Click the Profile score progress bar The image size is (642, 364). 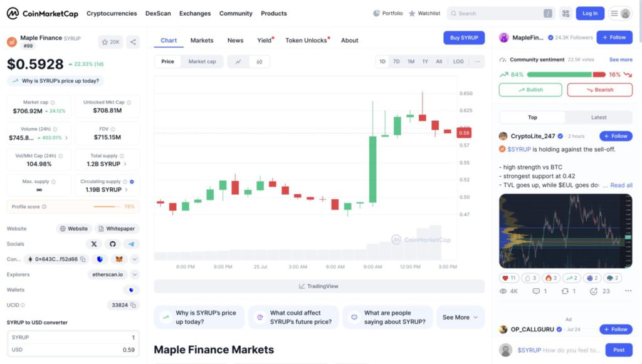coord(106,206)
